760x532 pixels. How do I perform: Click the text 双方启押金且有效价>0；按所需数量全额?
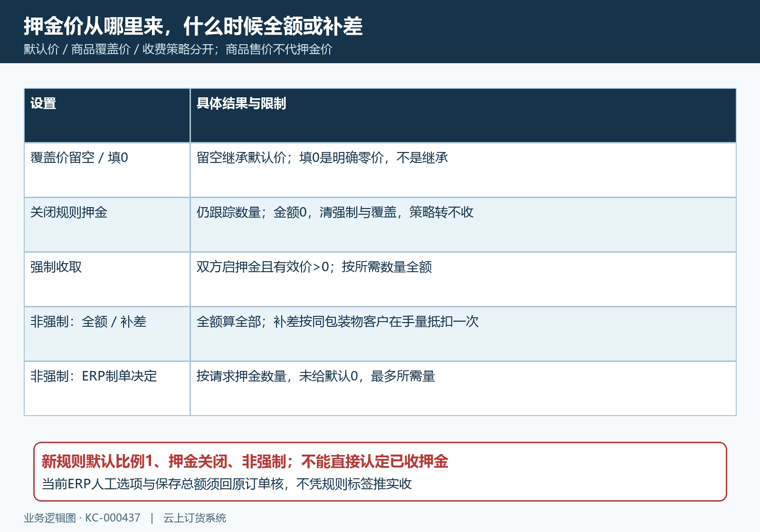coord(314,267)
